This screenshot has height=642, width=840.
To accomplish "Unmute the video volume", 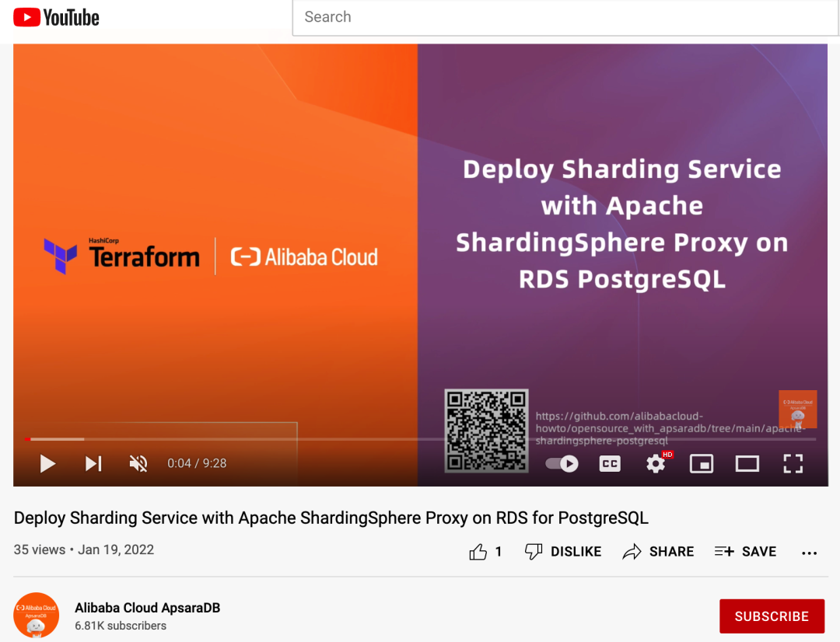I will pyautogui.click(x=138, y=464).
